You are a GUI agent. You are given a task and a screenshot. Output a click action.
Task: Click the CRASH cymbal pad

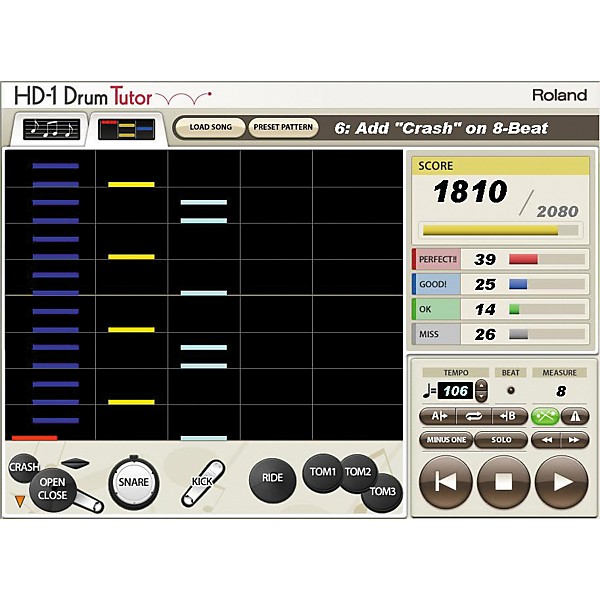[23, 466]
